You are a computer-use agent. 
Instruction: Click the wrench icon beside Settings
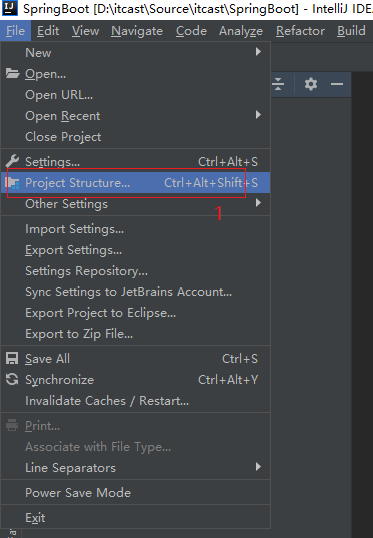click(x=12, y=161)
